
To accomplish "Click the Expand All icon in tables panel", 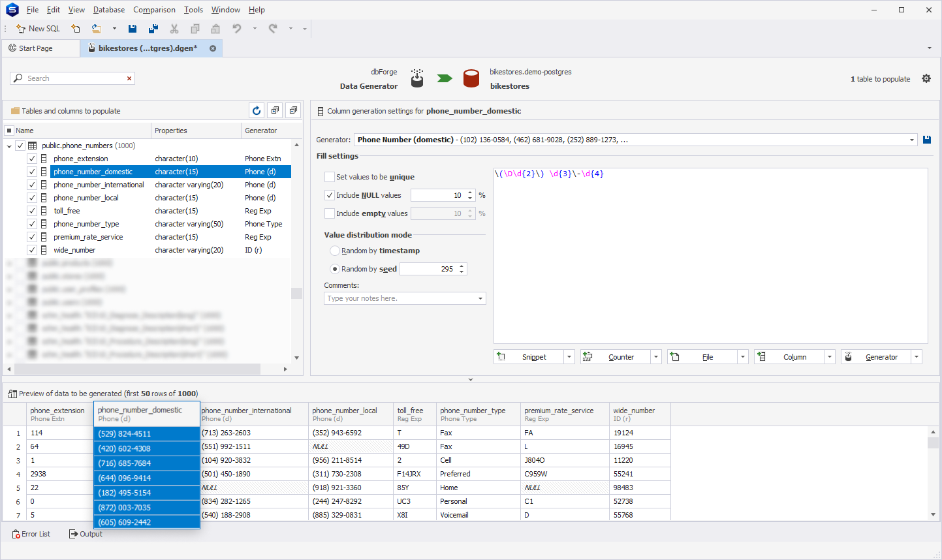I will pos(275,110).
